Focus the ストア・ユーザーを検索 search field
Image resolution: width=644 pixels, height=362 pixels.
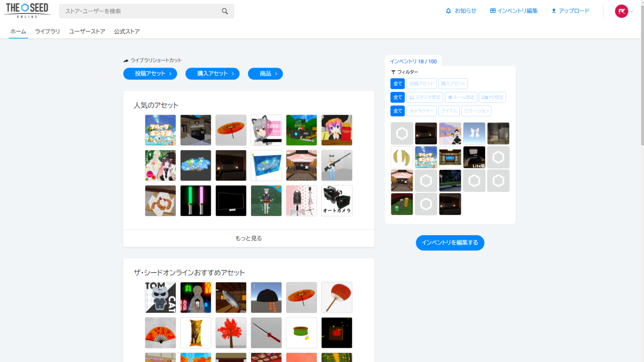146,11
